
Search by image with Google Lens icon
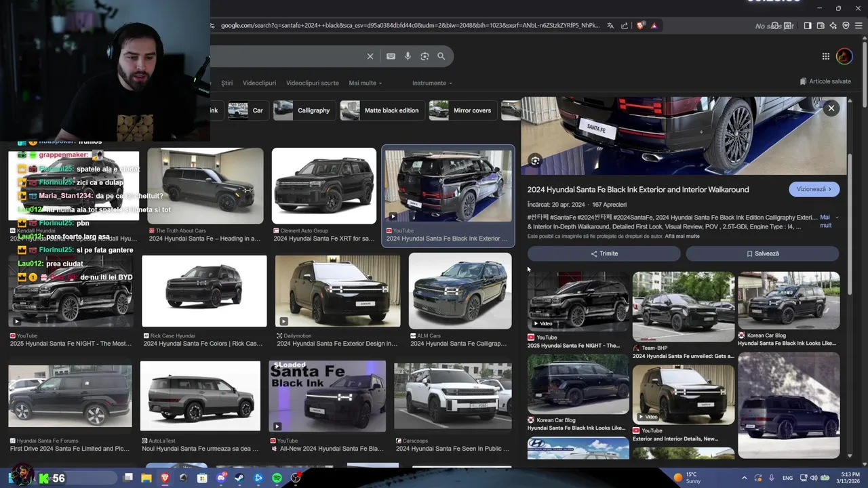425,56
